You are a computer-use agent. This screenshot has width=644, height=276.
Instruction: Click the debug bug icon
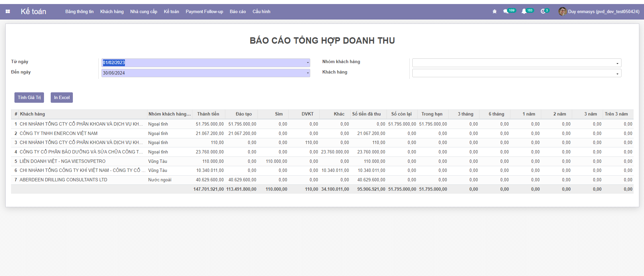[x=494, y=11]
